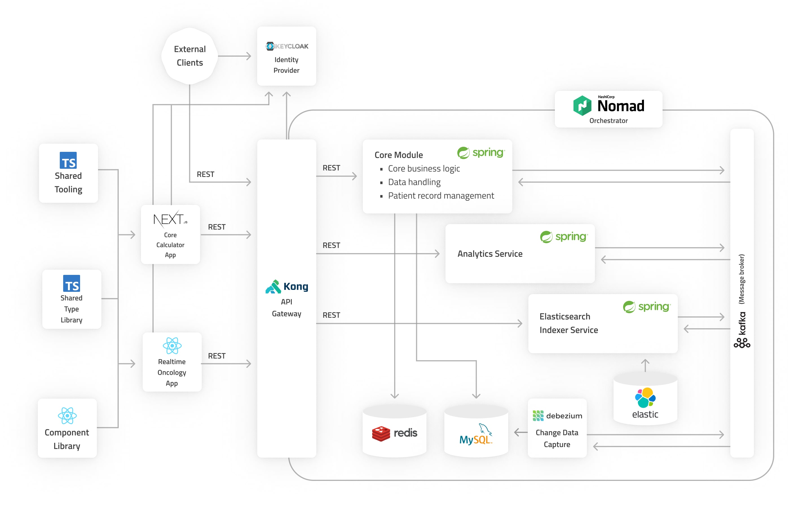
Task: Select the External Clients node
Action: coord(190,56)
